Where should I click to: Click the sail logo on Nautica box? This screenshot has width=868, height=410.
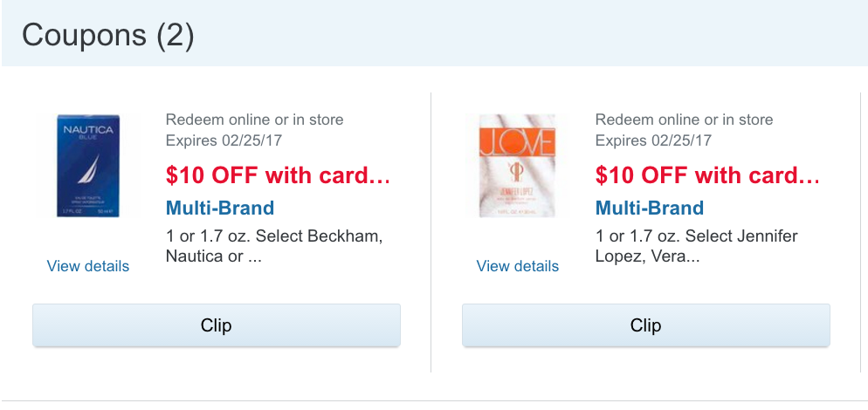tap(90, 174)
